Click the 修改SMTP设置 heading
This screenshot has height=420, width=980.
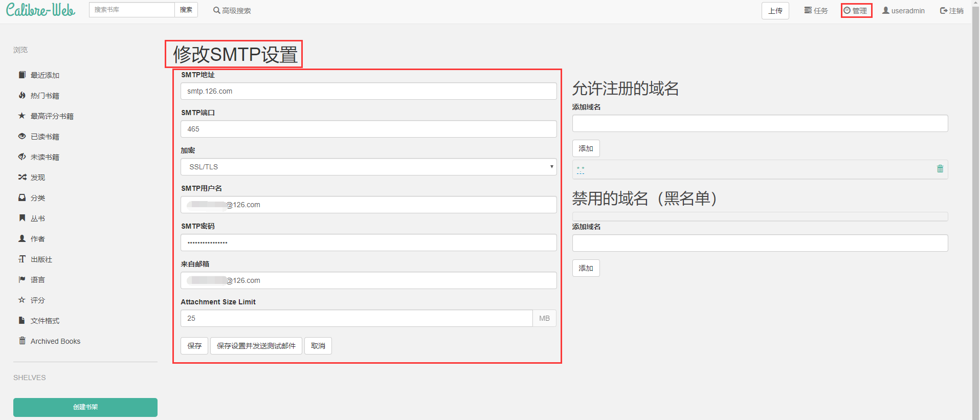pos(235,54)
